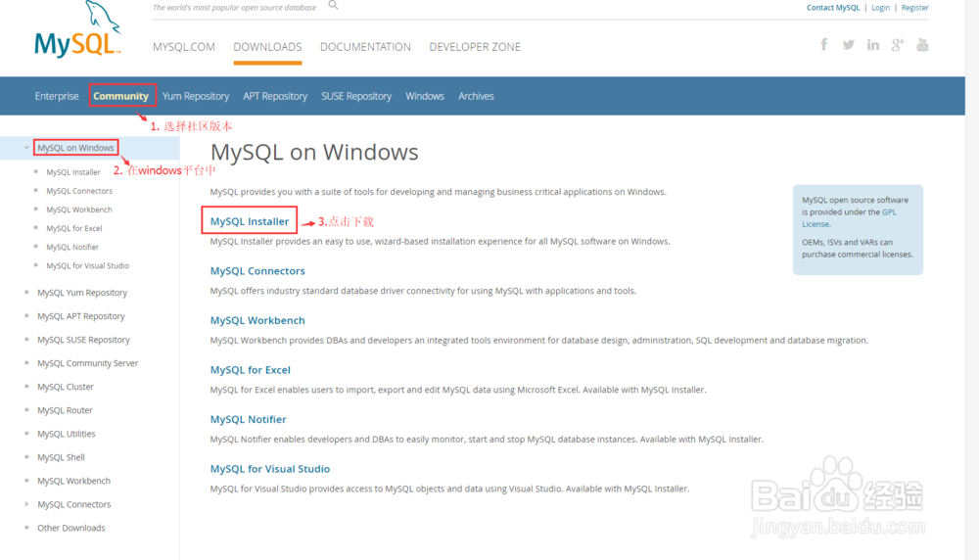Open Other Downloads in the sidebar
Image resolution: width=979 pixels, height=560 pixels.
tap(71, 528)
